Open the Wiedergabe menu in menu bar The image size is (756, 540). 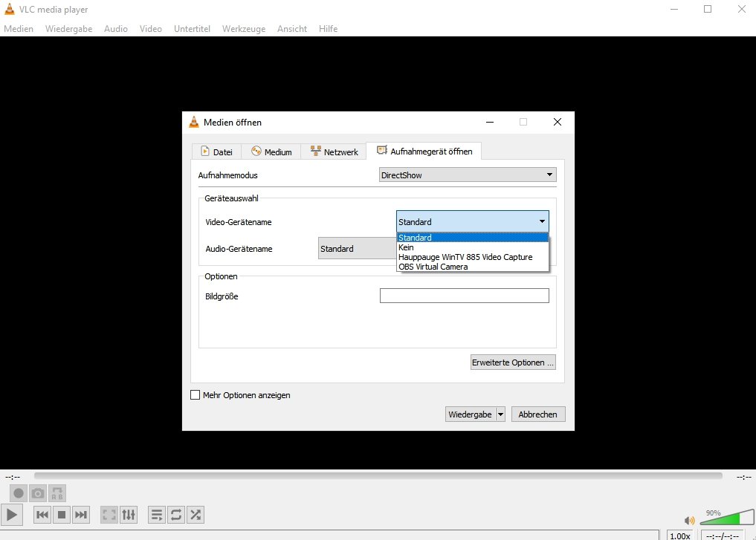coord(69,29)
